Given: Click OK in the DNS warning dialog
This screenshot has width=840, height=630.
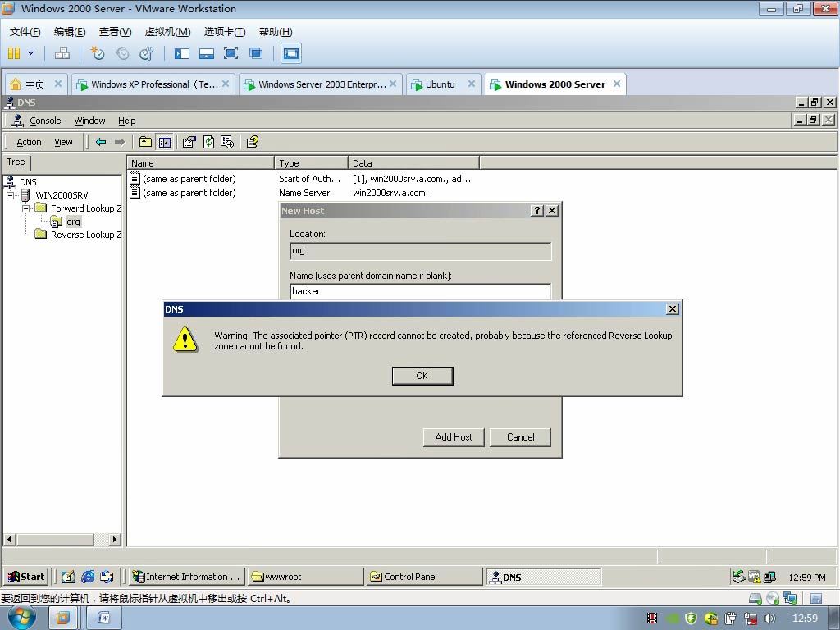Looking at the screenshot, I should (422, 376).
